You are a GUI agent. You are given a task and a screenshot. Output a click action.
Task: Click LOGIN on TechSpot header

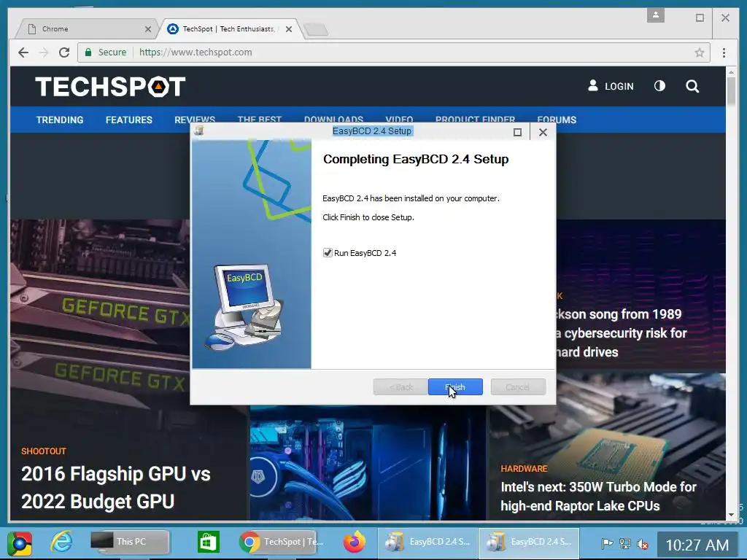click(611, 86)
